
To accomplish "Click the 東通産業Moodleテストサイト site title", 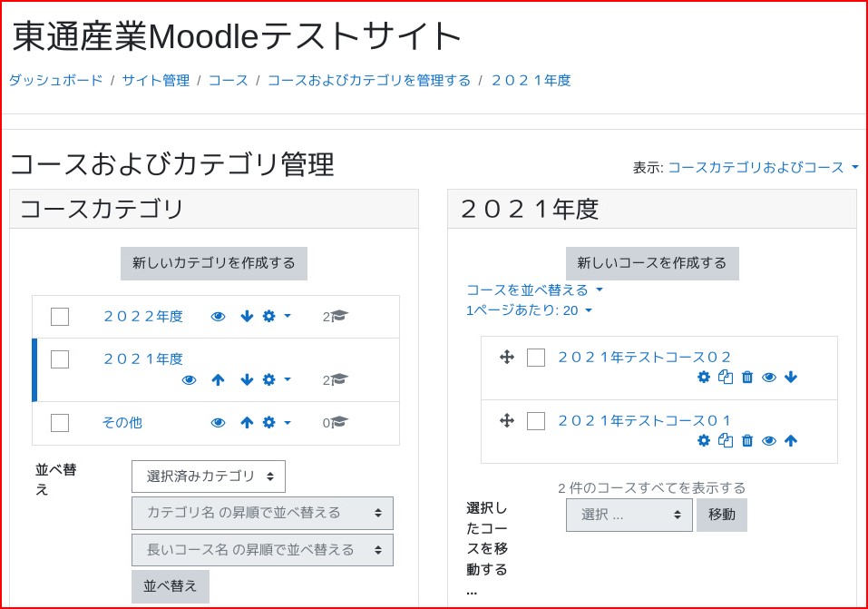I will (237, 36).
